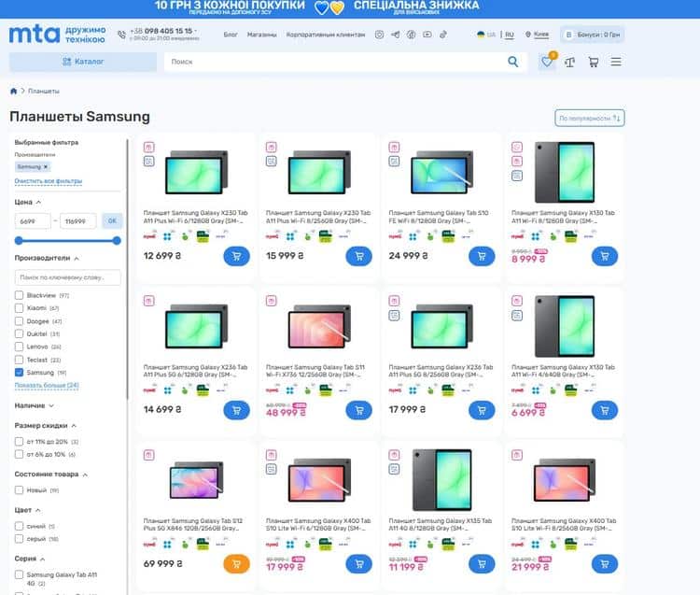Click the orange cart button for 69 999 ₴ tablet
The image size is (700, 595).
(x=236, y=564)
